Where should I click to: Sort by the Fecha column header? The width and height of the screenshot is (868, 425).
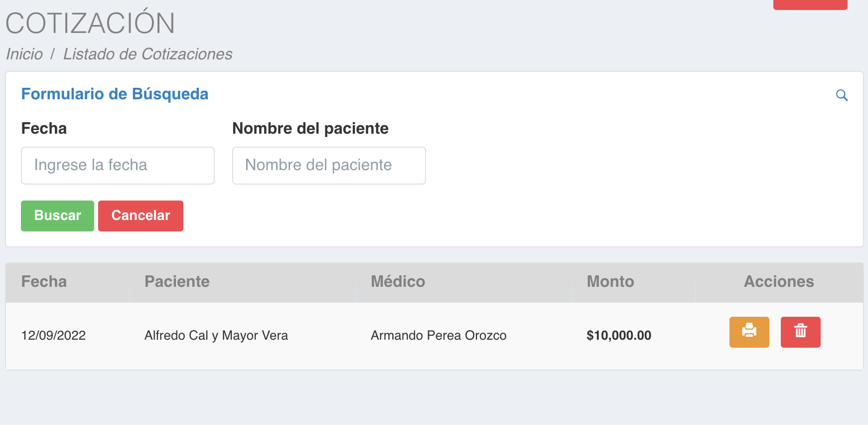[x=44, y=281]
